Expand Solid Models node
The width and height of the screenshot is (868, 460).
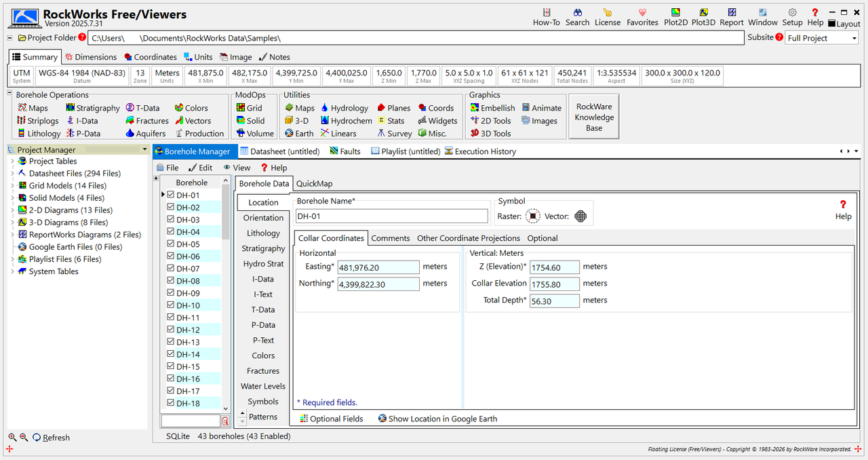point(12,198)
